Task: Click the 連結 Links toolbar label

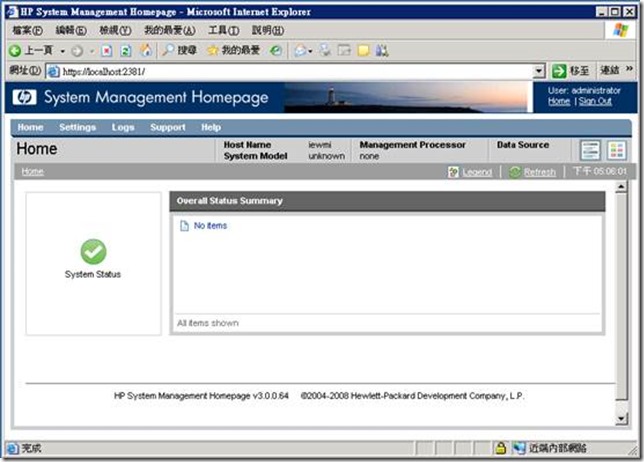Action: 610,70
